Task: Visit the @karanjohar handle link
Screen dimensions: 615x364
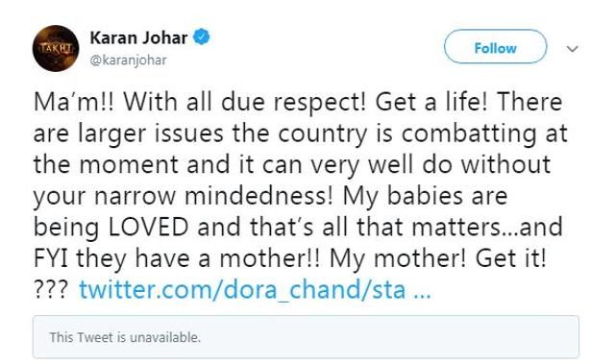Action: [128, 60]
